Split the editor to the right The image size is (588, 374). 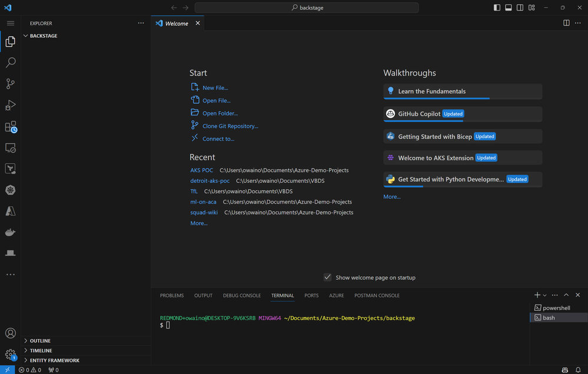coord(566,23)
